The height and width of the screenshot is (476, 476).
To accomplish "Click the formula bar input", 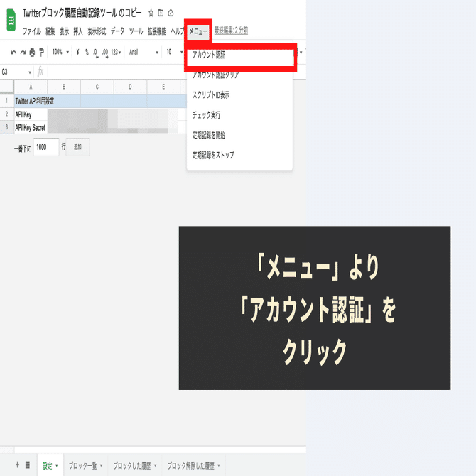I will pyautogui.click(x=117, y=72).
